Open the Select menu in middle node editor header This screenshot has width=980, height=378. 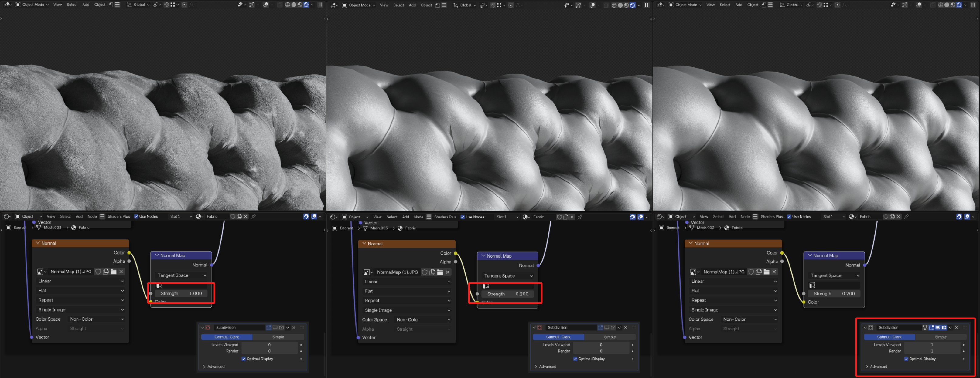[x=392, y=217]
